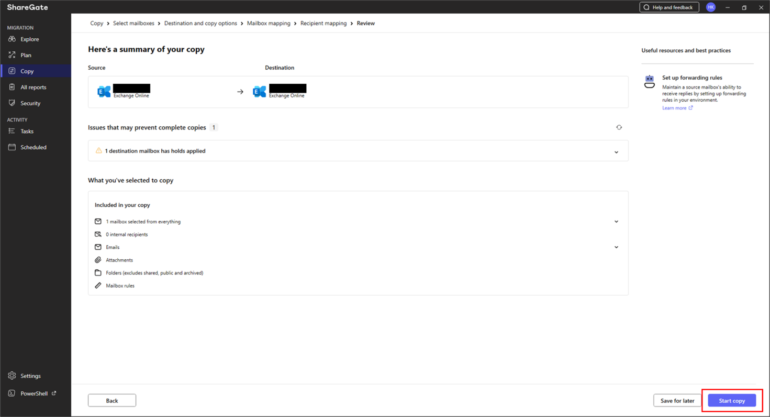Expand the 1 mailbox selected row
This screenshot has height=417, width=770.
pos(617,221)
